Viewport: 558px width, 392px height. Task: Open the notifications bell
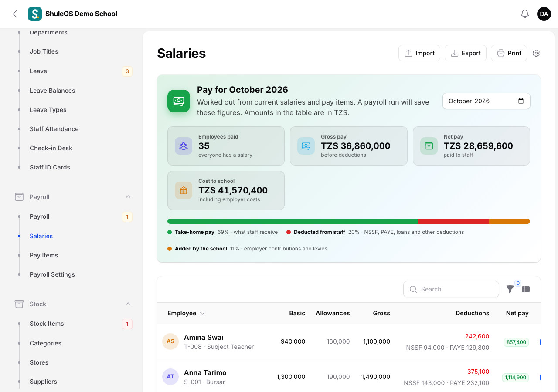525,14
